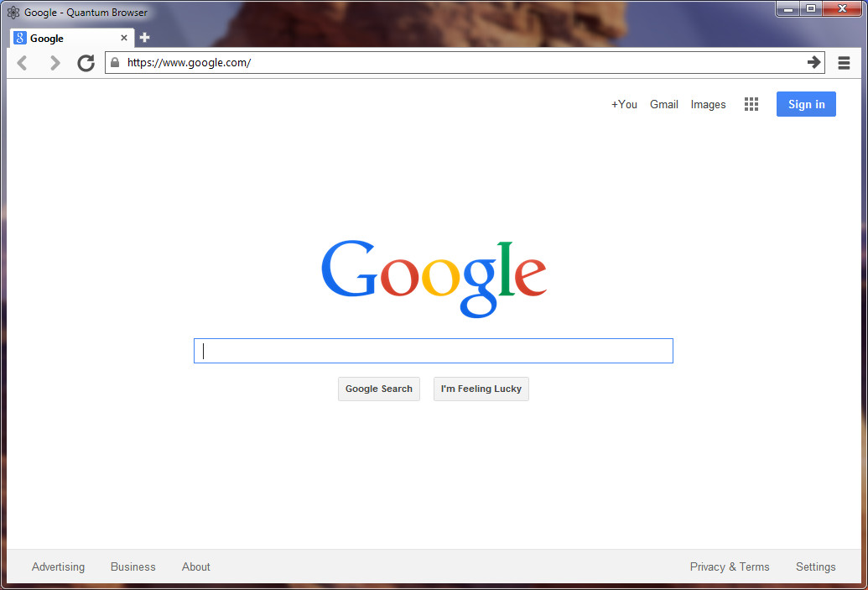Open the Advertising footer link

click(x=58, y=567)
